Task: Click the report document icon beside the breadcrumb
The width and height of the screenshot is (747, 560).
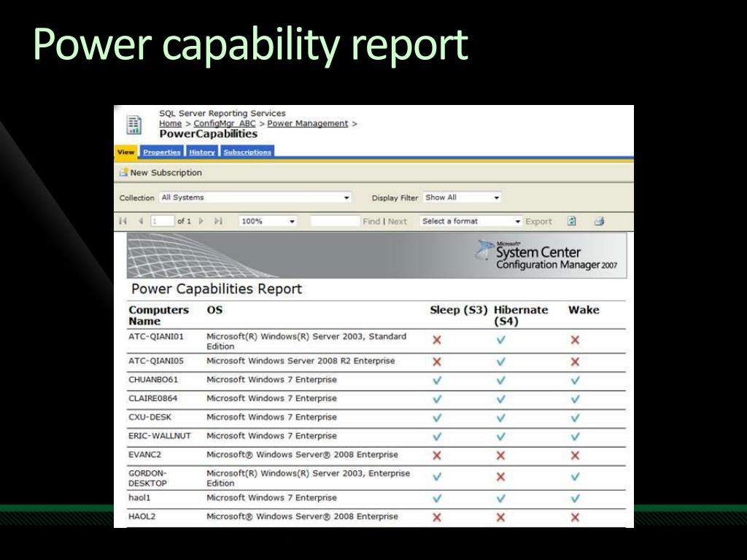Action: pyautogui.click(x=134, y=125)
